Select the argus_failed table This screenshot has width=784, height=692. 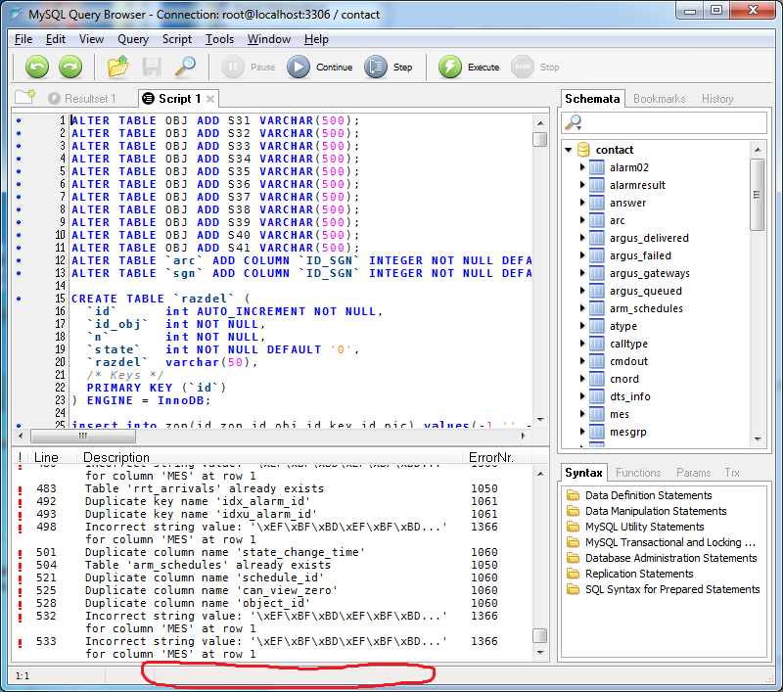[x=640, y=255]
